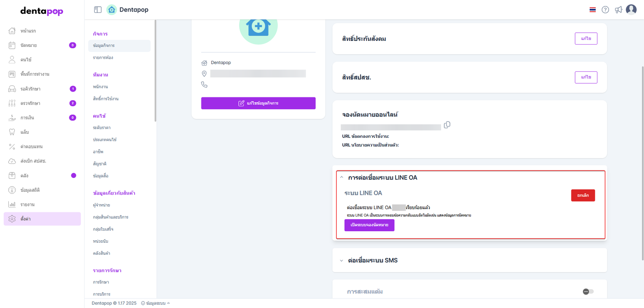Open ข้อมูลสื่อ settings page
This screenshot has height=308, width=644.
100,176
